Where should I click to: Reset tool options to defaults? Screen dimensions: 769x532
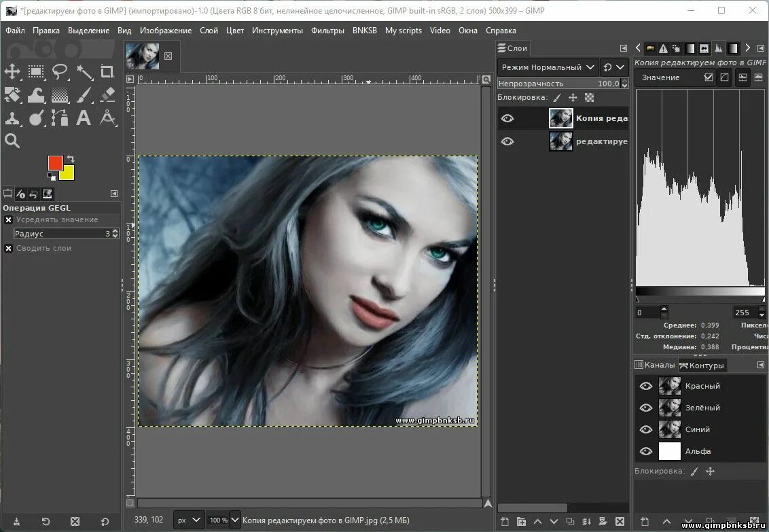(105, 522)
